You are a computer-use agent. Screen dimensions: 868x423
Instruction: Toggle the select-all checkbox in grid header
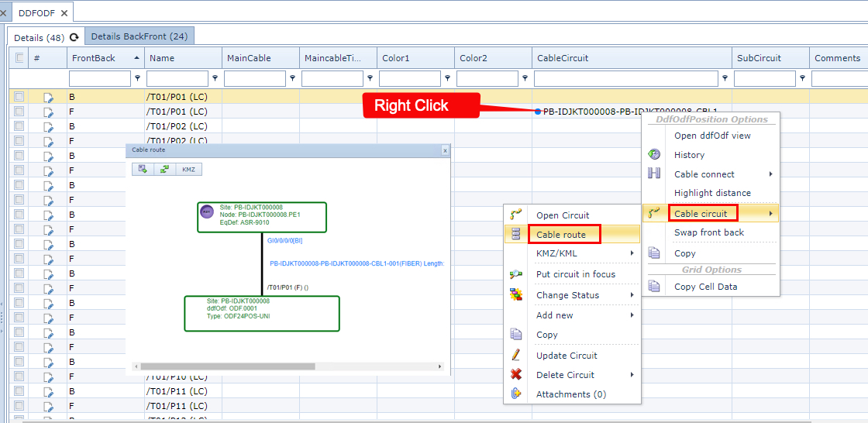(x=19, y=58)
